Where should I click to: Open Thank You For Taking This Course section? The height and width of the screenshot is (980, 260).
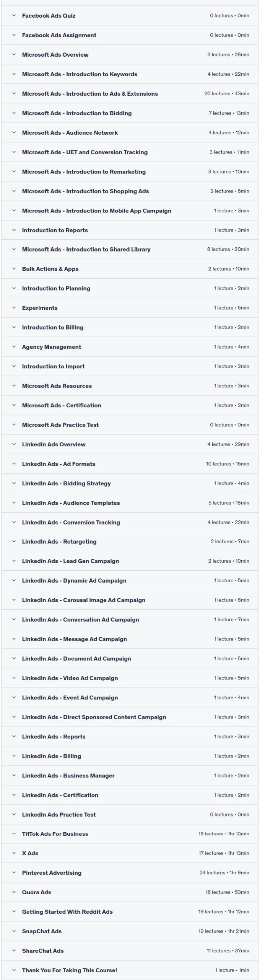tap(130, 970)
